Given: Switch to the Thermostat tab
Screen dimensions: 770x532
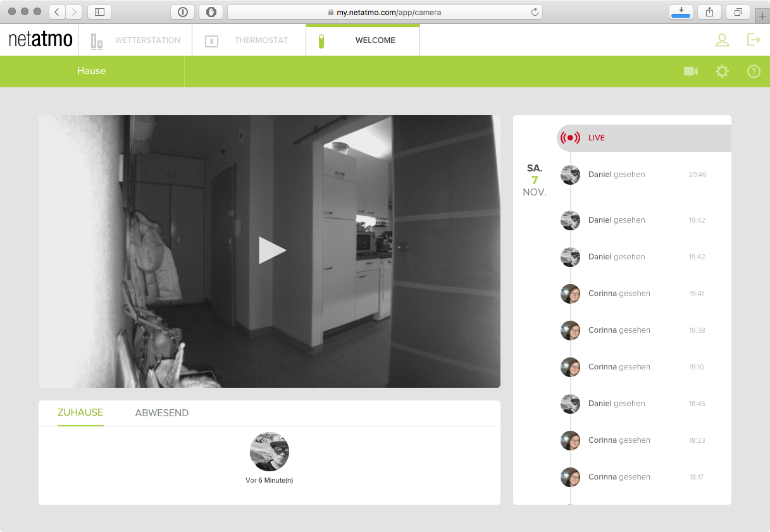Looking at the screenshot, I should 249,40.
